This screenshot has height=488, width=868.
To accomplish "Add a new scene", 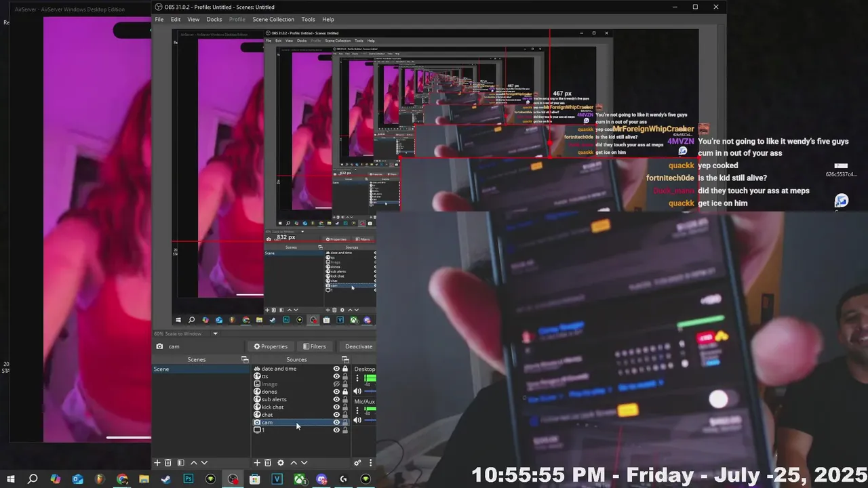I will click(157, 463).
